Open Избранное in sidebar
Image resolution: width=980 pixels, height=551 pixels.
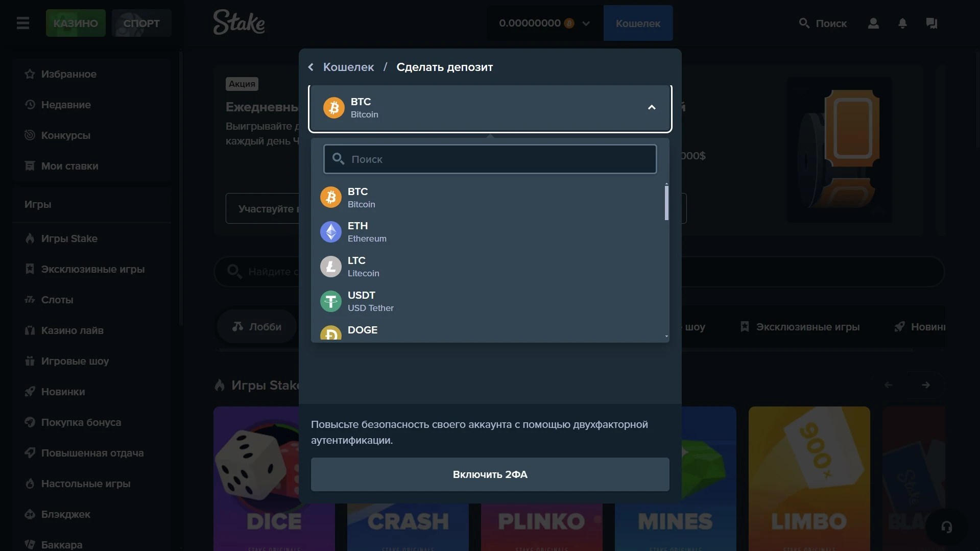92,74
